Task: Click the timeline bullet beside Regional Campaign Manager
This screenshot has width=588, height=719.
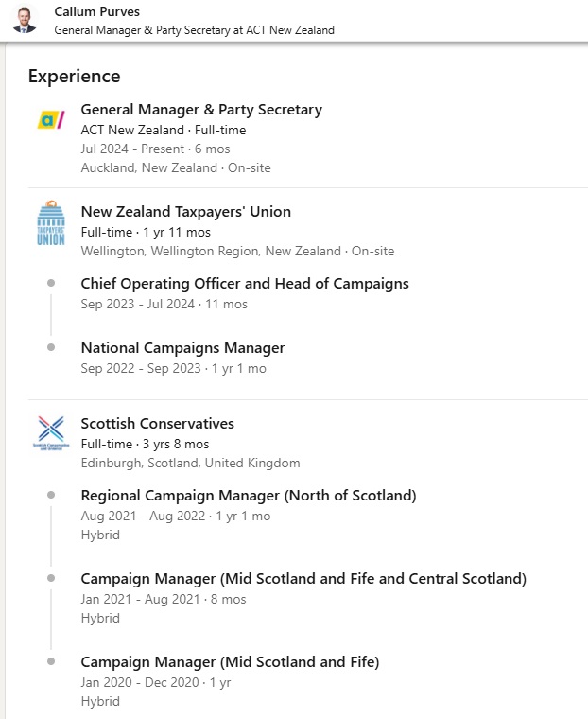Action: (x=51, y=495)
